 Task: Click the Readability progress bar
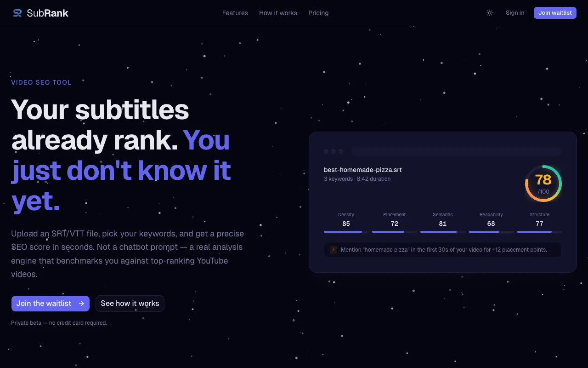pos(491,232)
